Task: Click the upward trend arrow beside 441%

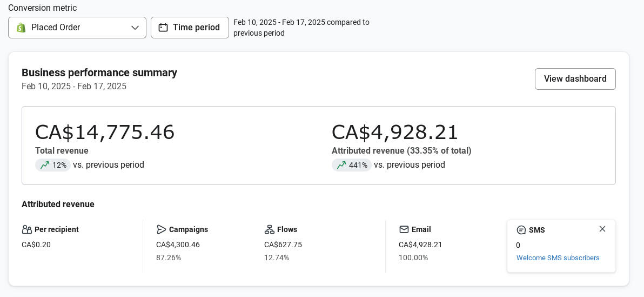Action: (x=341, y=165)
